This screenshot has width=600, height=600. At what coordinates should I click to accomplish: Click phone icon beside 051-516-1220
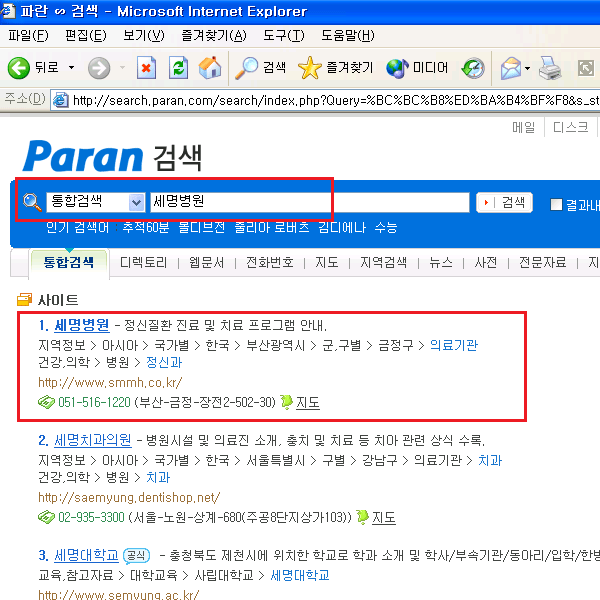point(46,402)
